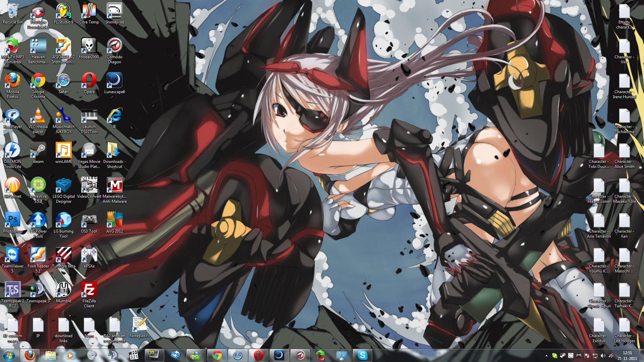The image size is (644, 362).
Task: Select 'Character - Alice Smith' file
Action: click(624, 156)
